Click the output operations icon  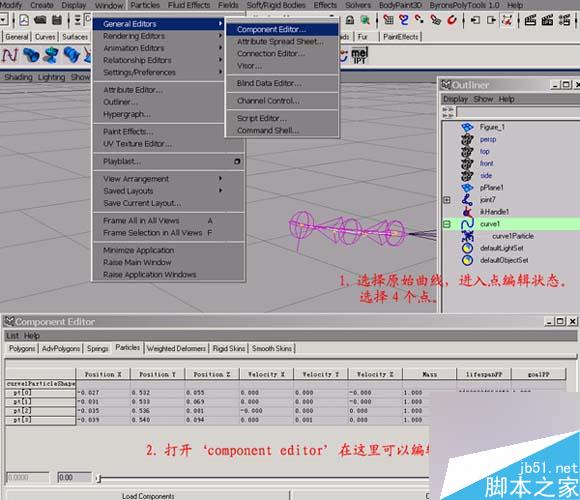pyautogui.click(x=491, y=20)
